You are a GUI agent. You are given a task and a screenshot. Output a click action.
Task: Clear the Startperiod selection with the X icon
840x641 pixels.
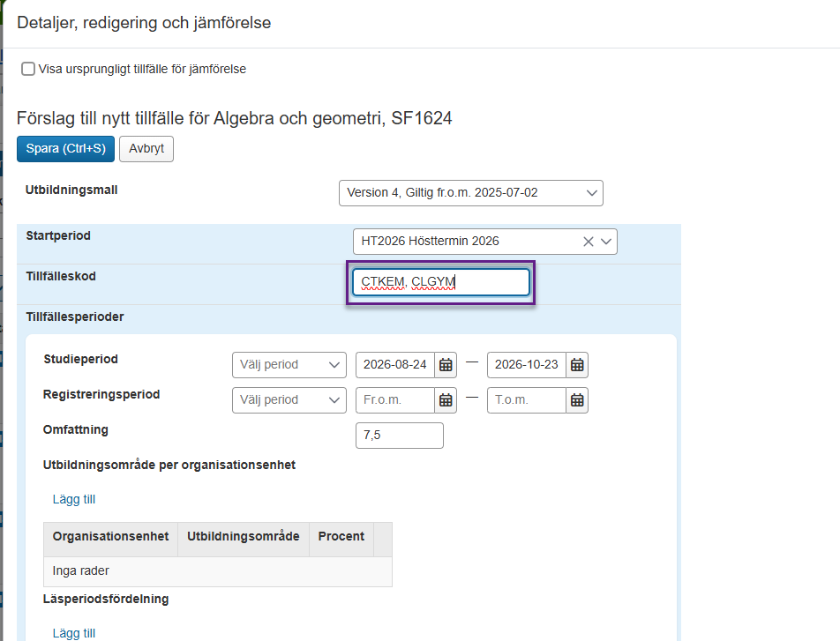588,242
